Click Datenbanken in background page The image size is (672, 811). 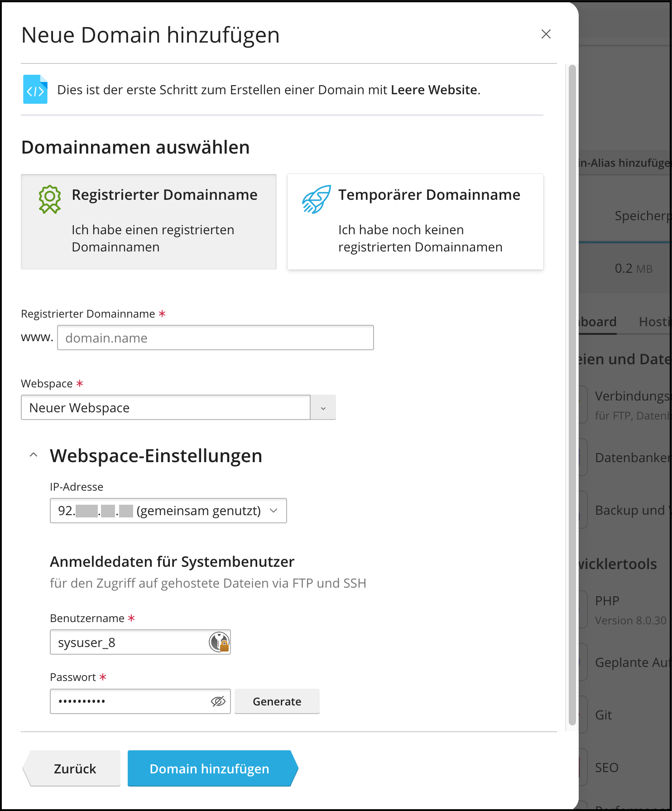coord(633,458)
